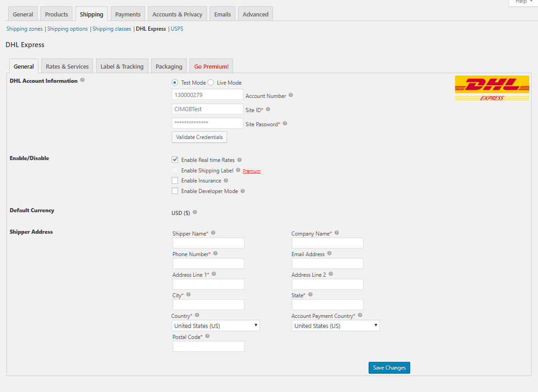This screenshot has width=538, height=392.
Task: Click the Company Name field
Action: tap(328, 243)
